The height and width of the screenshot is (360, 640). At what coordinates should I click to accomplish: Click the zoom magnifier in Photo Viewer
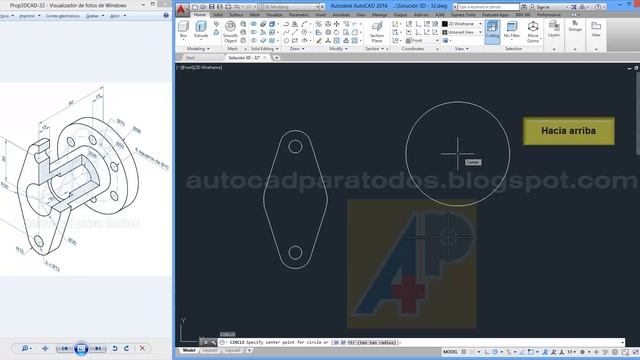pos(25,348)
